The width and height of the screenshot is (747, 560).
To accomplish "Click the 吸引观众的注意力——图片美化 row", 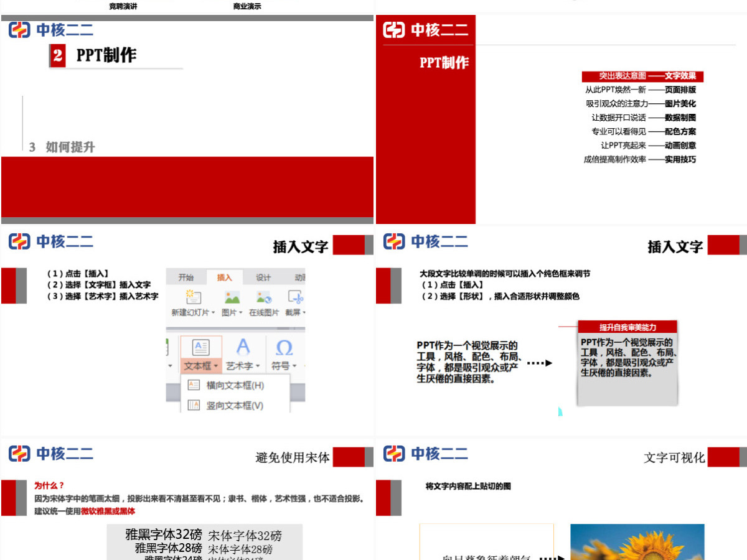I will coord(641,103).
